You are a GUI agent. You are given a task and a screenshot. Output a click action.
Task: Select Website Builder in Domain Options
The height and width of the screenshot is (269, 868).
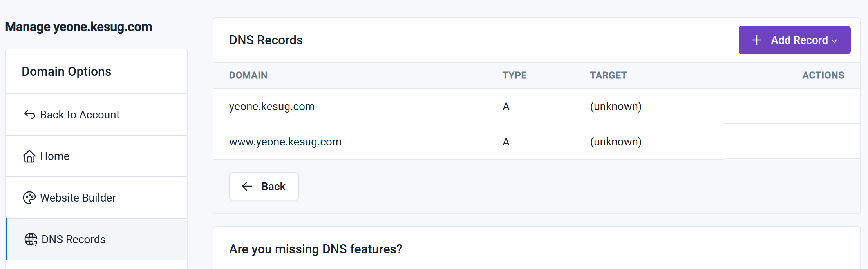(78, 198)
